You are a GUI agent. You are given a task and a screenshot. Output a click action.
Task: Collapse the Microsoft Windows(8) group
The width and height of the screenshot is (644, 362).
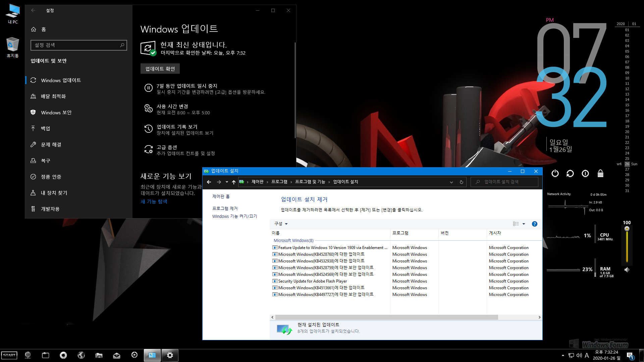(293, 241)
